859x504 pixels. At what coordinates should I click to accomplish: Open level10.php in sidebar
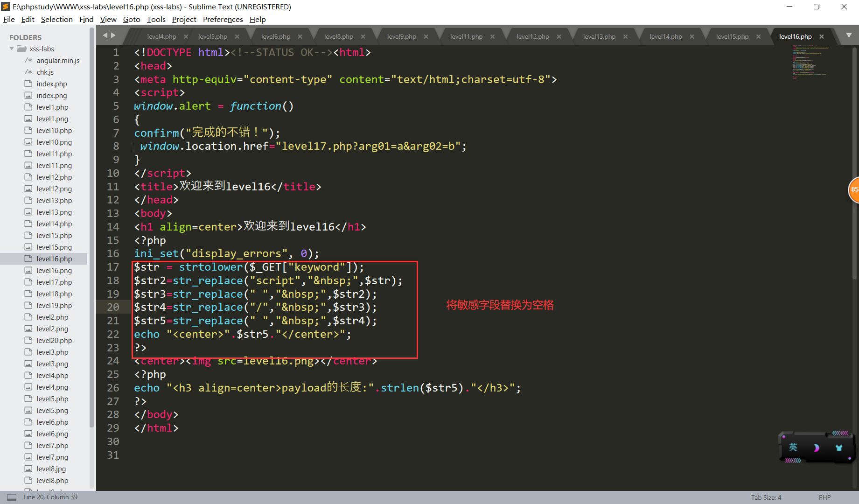pyautogui.click(x=54, y=131)
